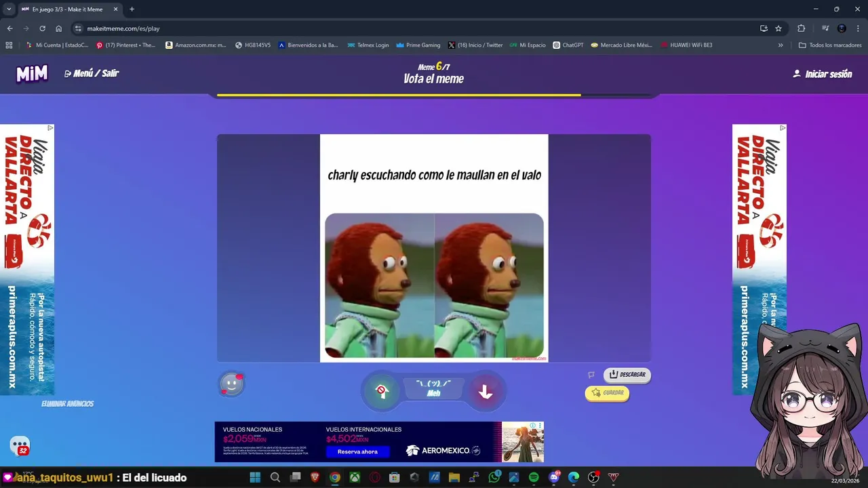Image resolution: width=868 pixels, height=488 pixels.
Task: Select the En juego 3/3 tab
Action: pyautogui.click(x=69, y=9)
